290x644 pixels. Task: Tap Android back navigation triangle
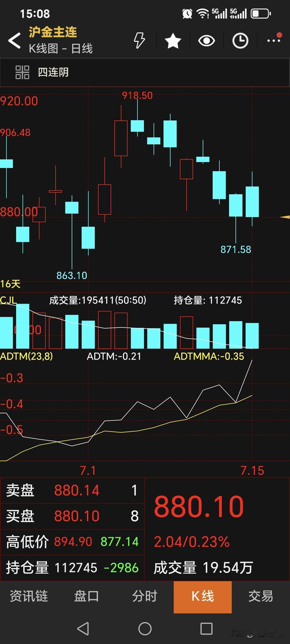pyautogui.click(x=83, y=628)
